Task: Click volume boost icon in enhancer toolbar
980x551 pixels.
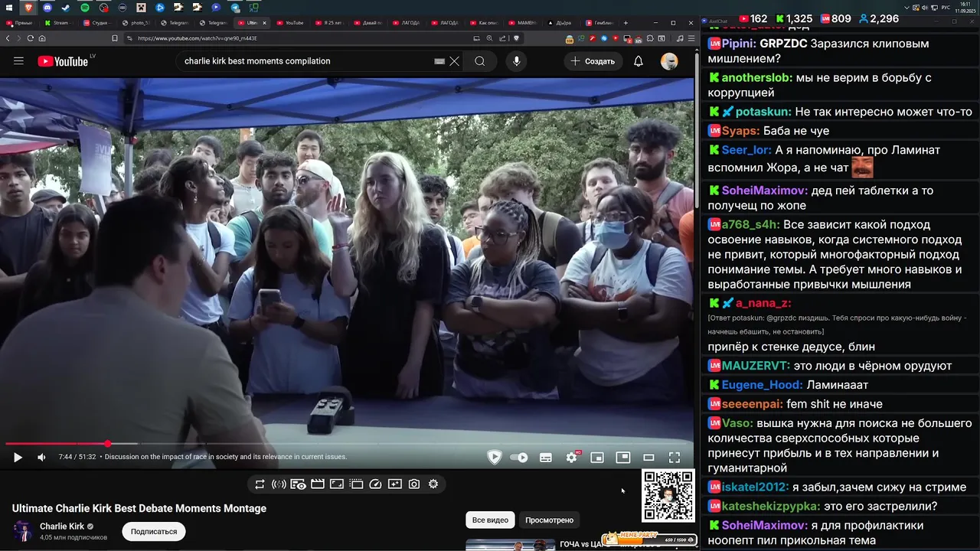Action: (x=279, y=484)
